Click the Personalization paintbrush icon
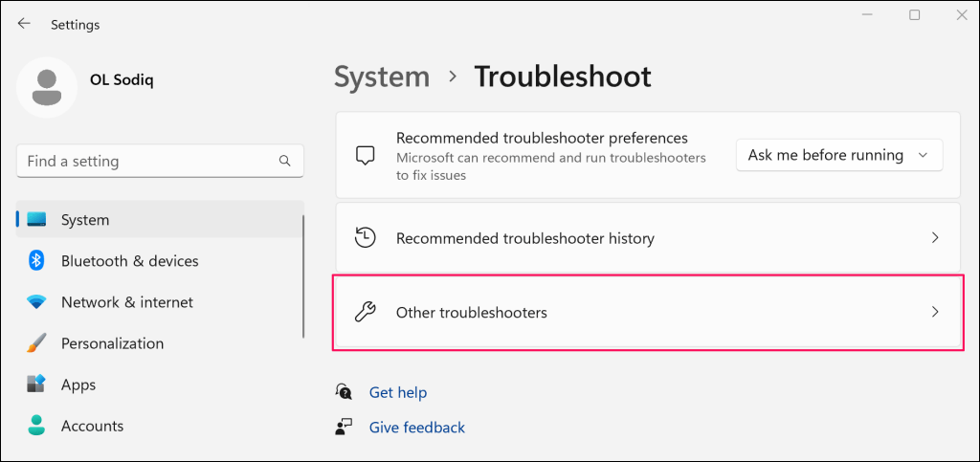Viewport: 980px width, 462px height. tap(36, 343)
